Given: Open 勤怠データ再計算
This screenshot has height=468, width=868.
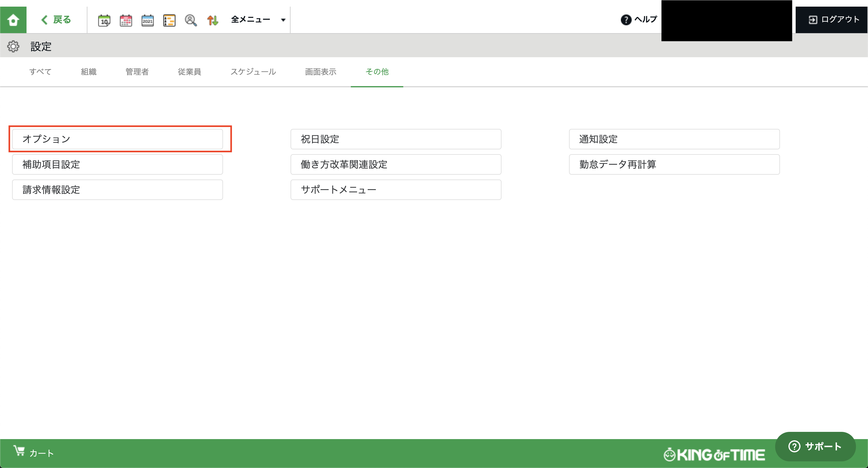Looking at the screenshot, I should click(x=674, y=164).
